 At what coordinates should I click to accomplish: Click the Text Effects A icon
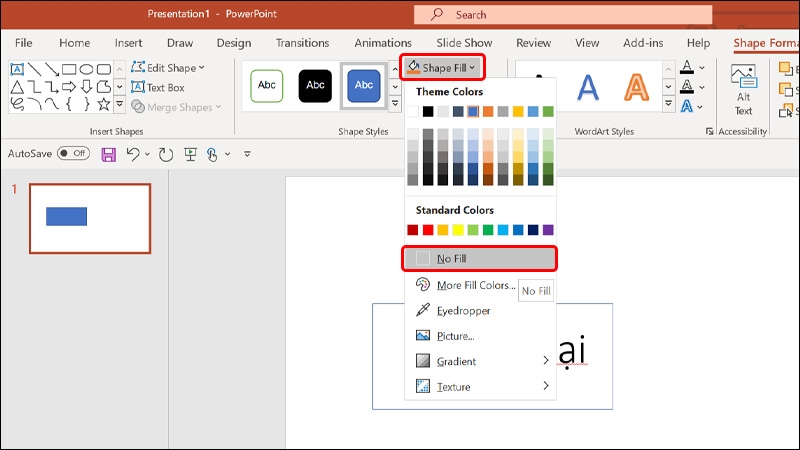click(687, 106)
